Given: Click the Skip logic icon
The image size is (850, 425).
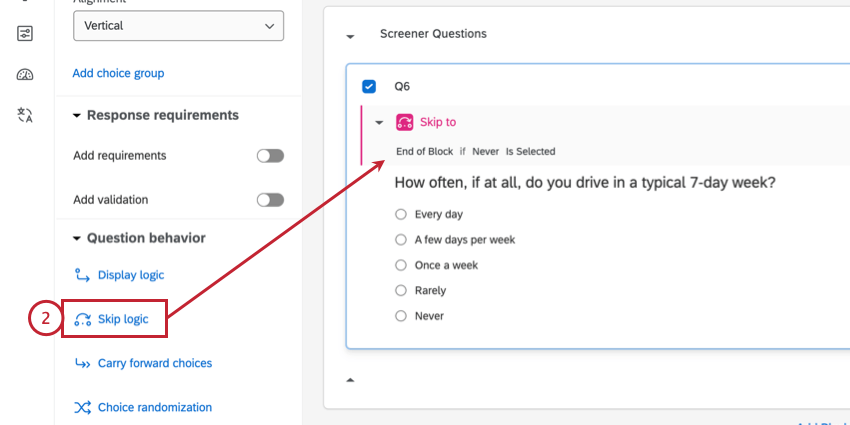Looking at the screenshot, I should coord(82,319).
